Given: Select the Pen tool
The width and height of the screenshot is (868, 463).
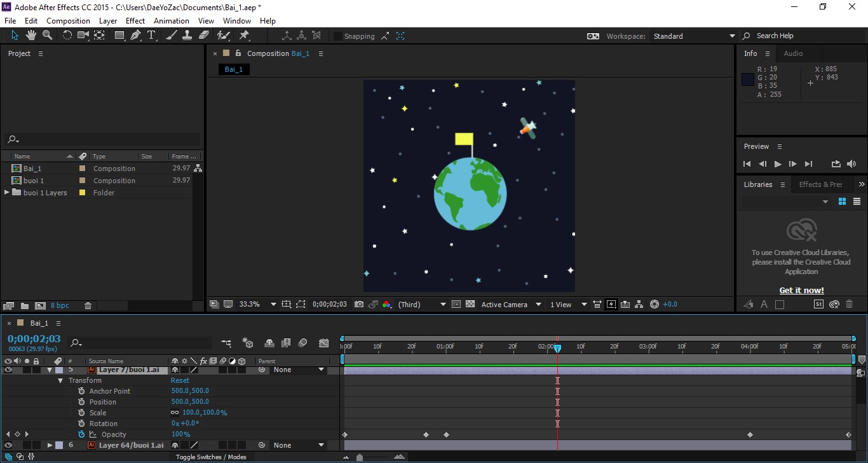Looking at the screenshot, I should tap(135, 36).
